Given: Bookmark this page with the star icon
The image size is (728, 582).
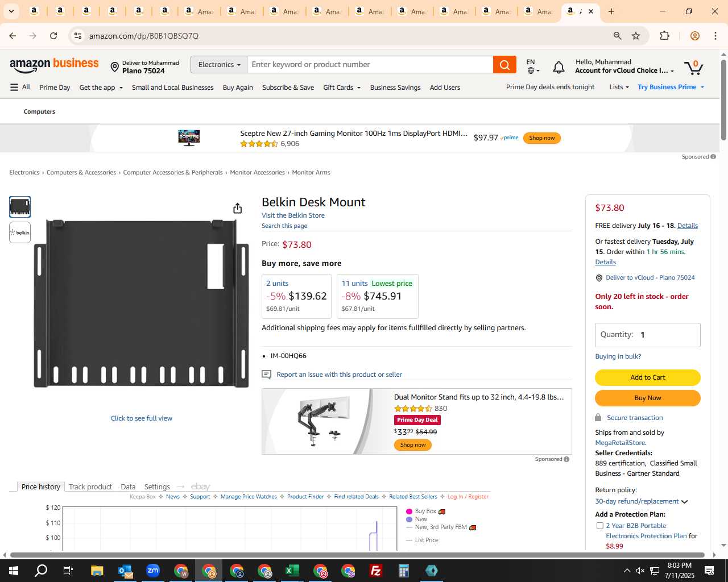Looking at the screenshot, I should point(636,36).
